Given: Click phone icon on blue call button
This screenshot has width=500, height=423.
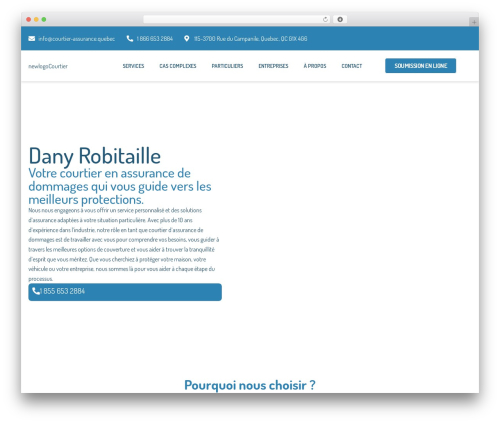Looking at the screenshot, I should [x=36, y=291].
